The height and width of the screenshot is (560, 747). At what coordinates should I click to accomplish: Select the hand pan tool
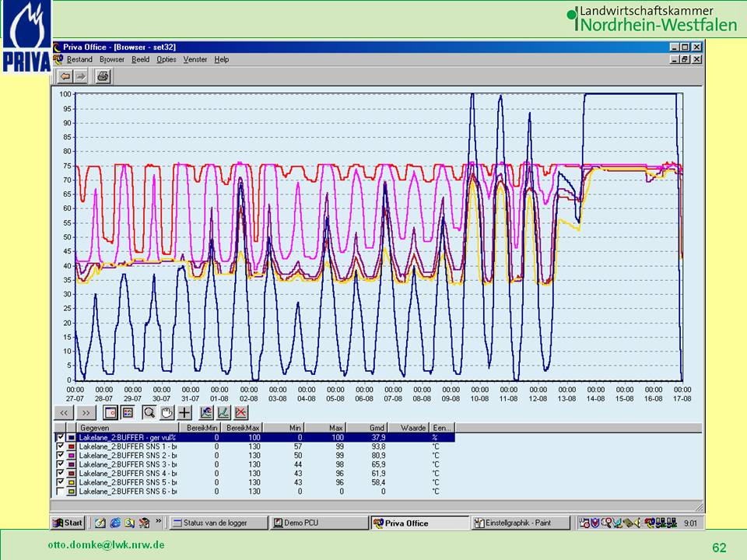(166, 412)
